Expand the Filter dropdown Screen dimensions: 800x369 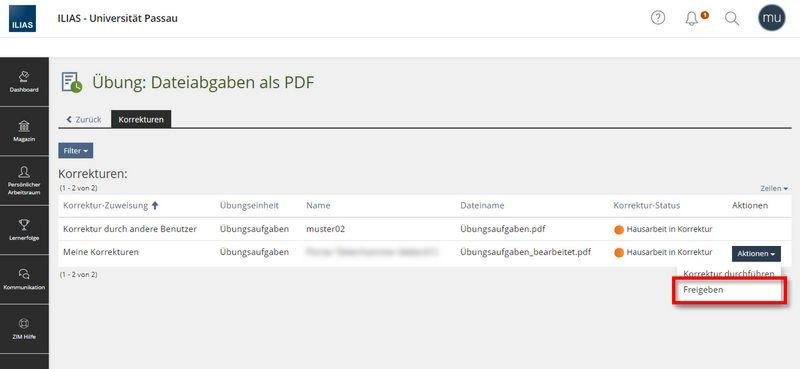point(76,151)
